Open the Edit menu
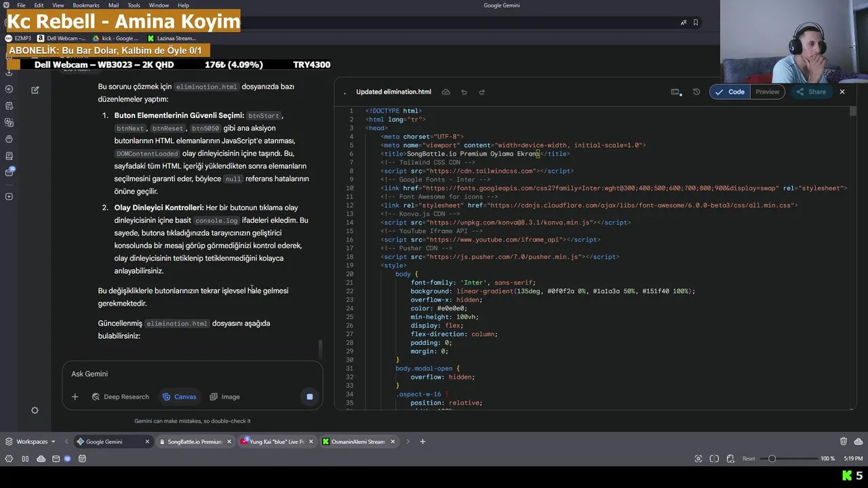Viewport: 868px width, 488px height. 39,5
